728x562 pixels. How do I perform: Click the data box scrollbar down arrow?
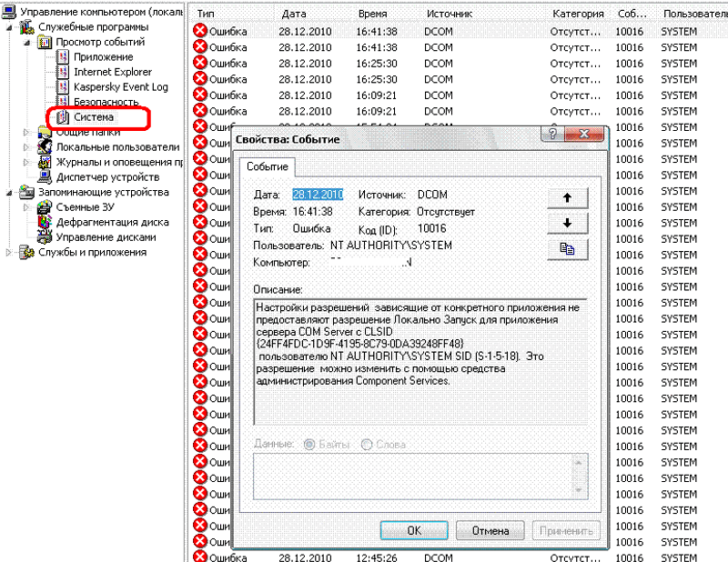pyautogui.click(x=579, y=489)
